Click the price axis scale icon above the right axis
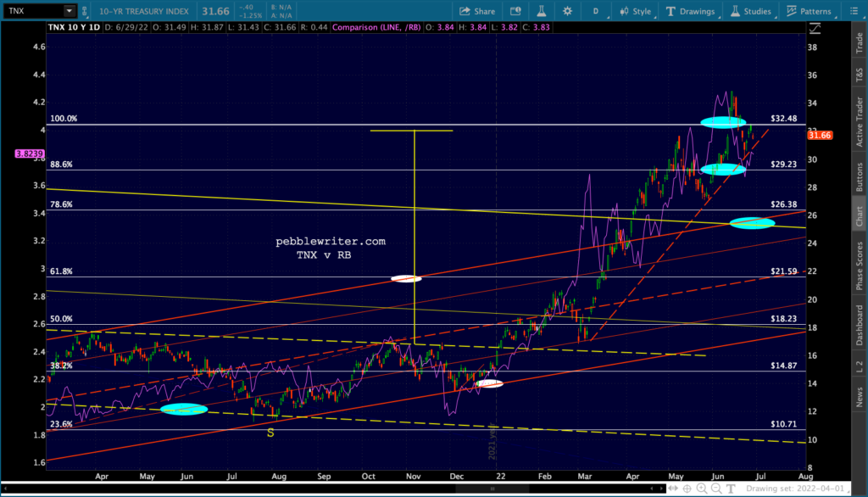This screenshot has width=868, height=497. click(x=815, y=28)
